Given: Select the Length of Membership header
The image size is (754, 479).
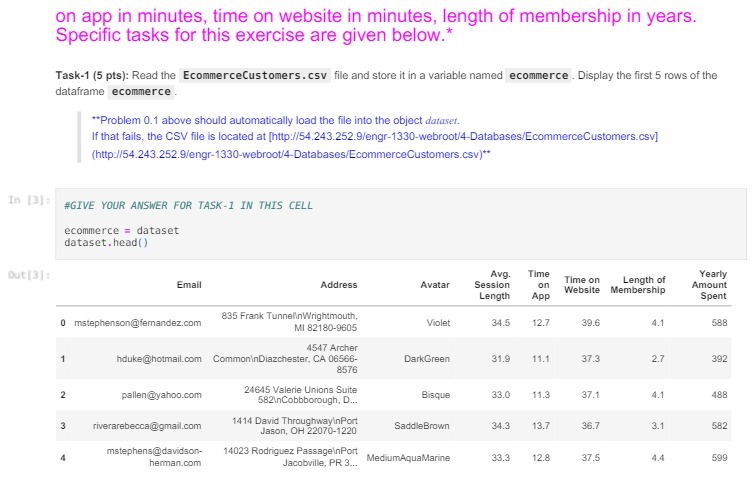Looking at the screenshot, I should coord(638,285).
